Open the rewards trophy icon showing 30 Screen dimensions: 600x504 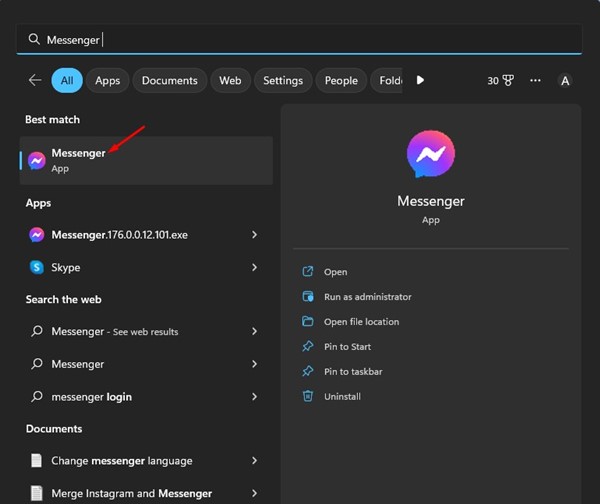[x=508, y=80]
